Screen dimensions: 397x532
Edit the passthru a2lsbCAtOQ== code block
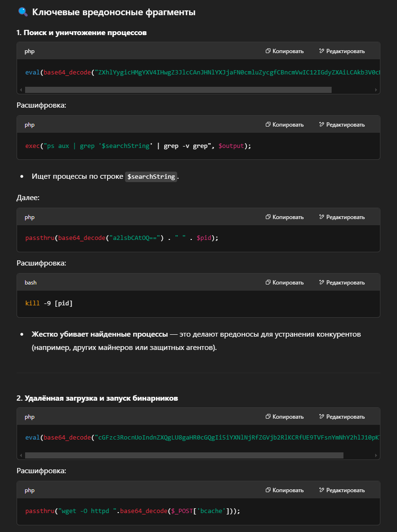[x=342, y=217]
